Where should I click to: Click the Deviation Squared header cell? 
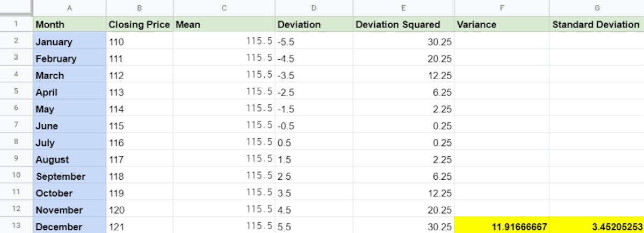(x=403, y=24)
